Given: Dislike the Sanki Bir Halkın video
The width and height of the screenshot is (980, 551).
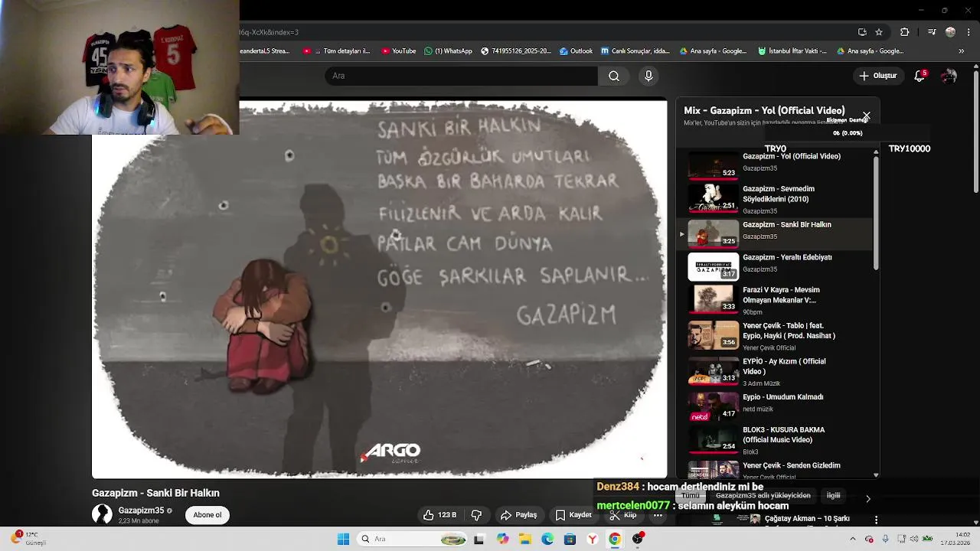Looking at the screenshot, I should pos(476,515).
